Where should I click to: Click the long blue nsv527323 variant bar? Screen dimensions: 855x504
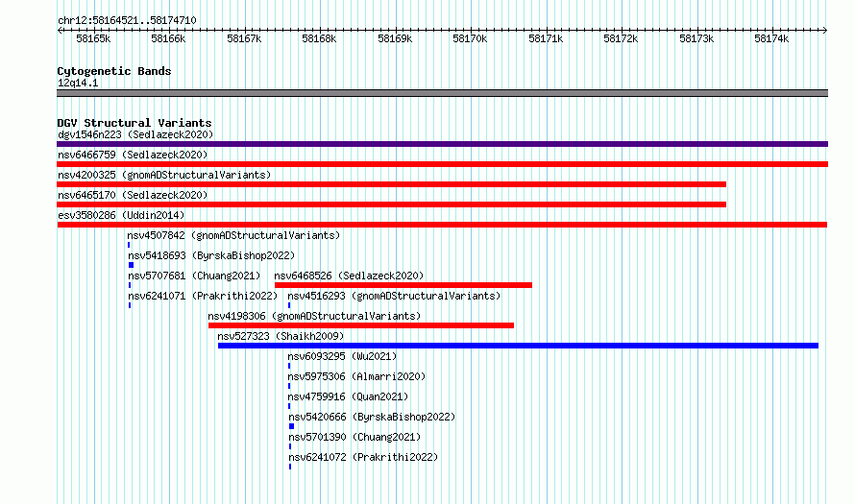point(518,346)
